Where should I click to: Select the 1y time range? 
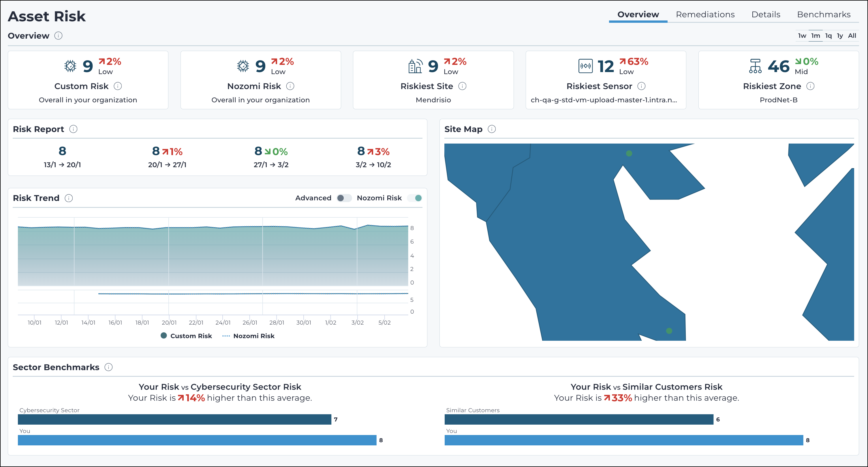840,36
